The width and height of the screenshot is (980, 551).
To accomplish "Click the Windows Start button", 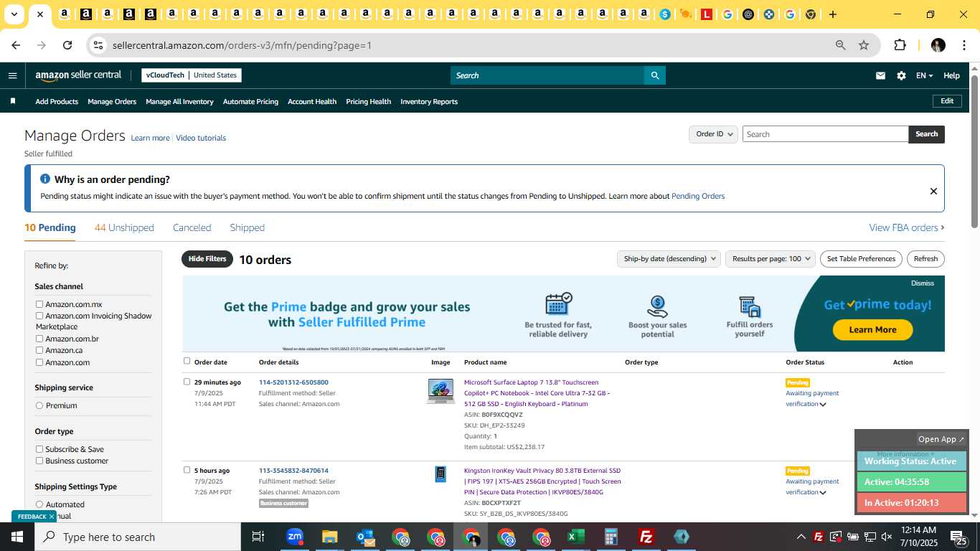I will 17,537.
